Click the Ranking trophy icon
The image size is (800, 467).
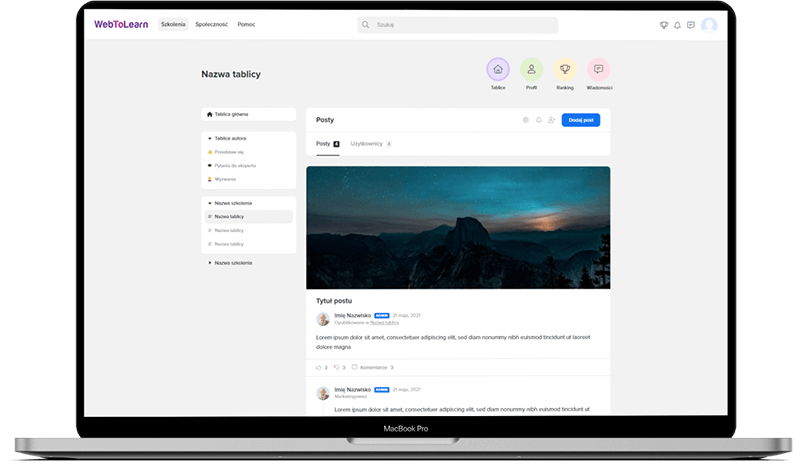[x=565, y=69]
